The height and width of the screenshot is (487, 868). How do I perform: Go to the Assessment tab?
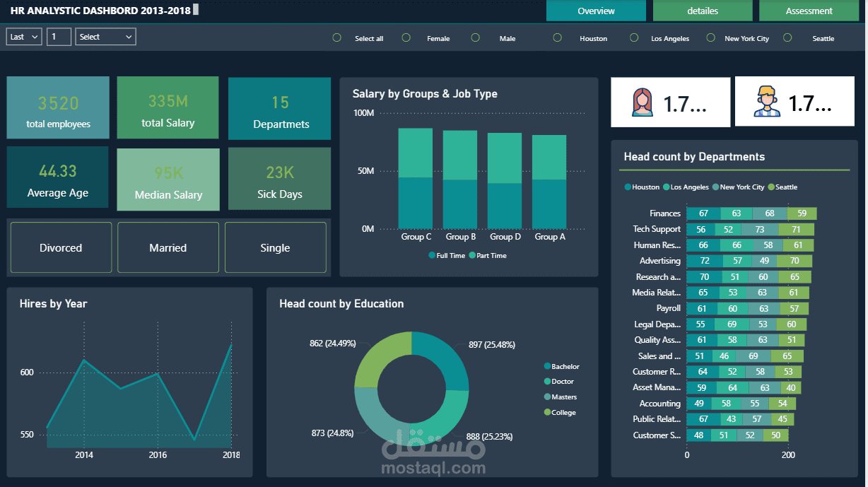[x=809, y=11]
